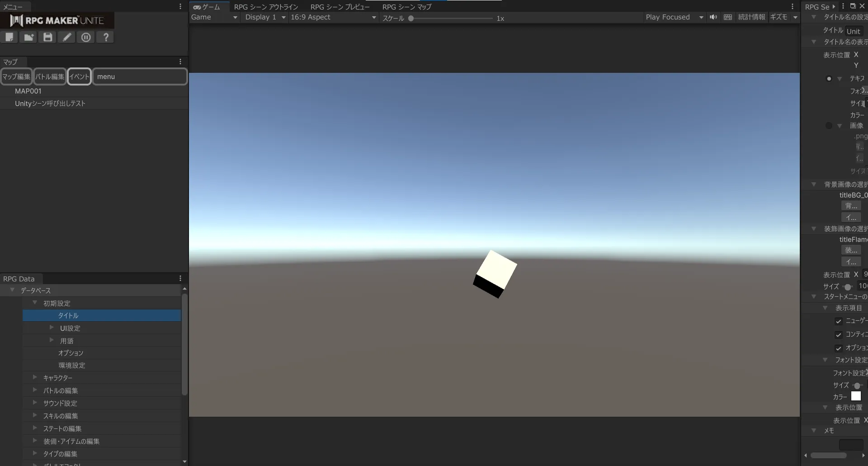
Task: Toggle the オプション checkbox in start menu items
Action: click(x=839, y=348)
